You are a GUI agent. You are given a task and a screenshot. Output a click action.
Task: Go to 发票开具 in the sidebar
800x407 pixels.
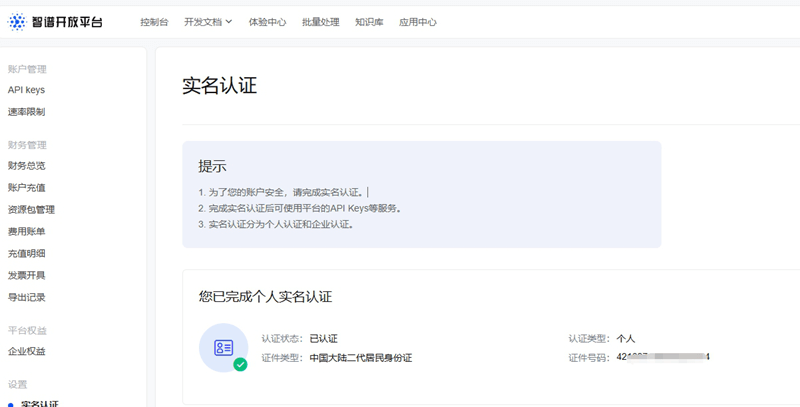coord(27,275)
